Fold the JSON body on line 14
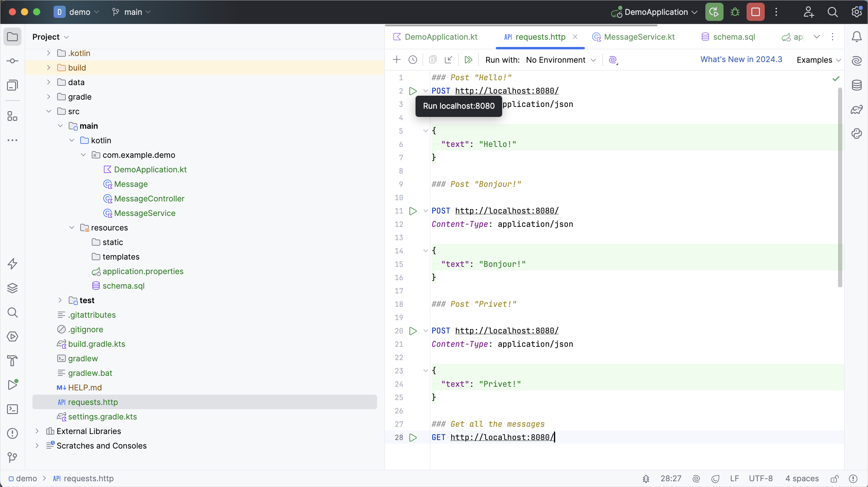868x487 pixels. [426, 251]
